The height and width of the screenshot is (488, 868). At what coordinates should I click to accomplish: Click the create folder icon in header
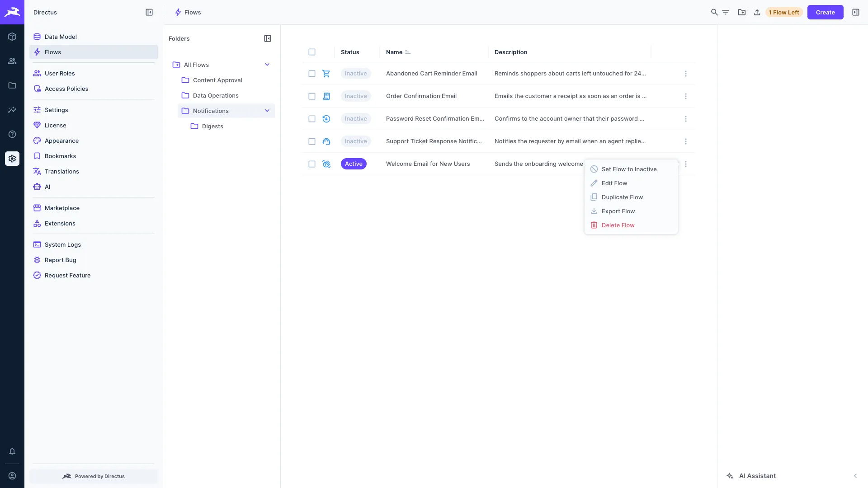pos(742,12)
